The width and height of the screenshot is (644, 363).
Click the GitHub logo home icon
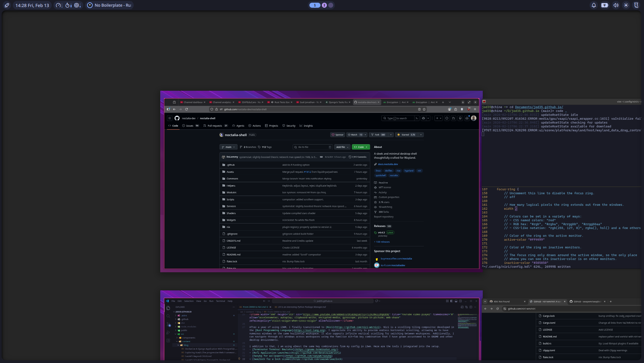[177, 118]
